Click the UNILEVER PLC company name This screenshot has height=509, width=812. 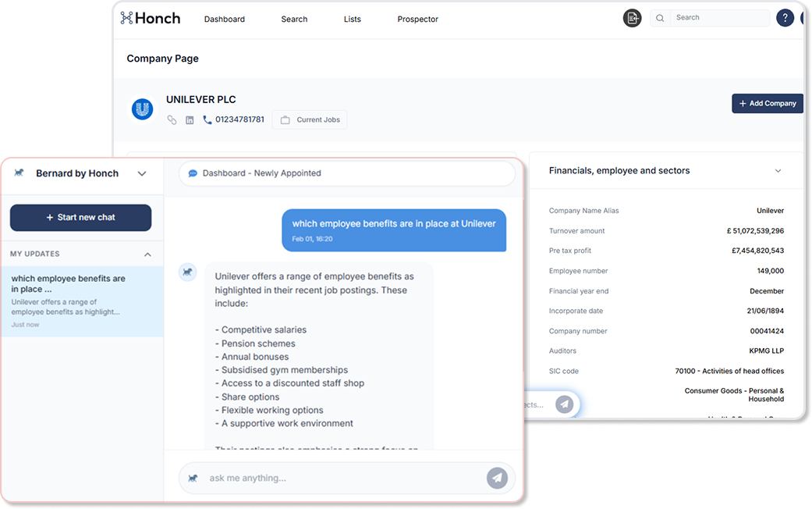201,99
